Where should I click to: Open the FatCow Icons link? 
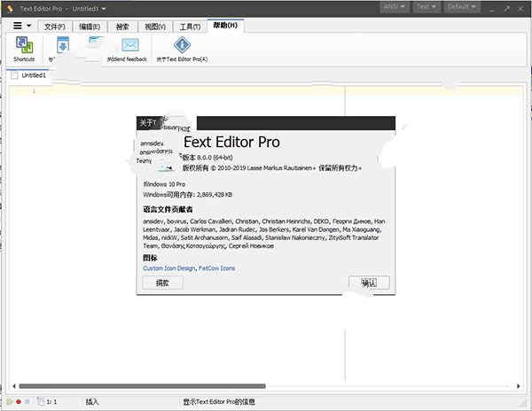pyautogui.click(x=216, y=268)
